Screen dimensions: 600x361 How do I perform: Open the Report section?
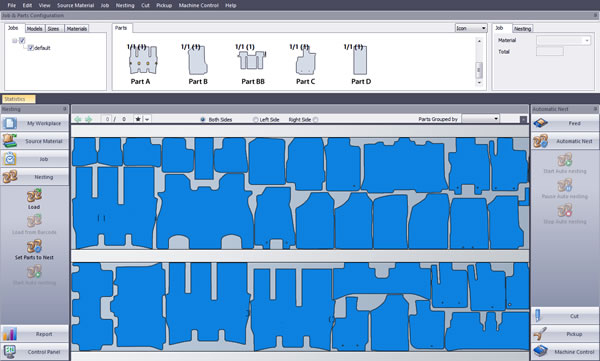click(x=35, y=334)
